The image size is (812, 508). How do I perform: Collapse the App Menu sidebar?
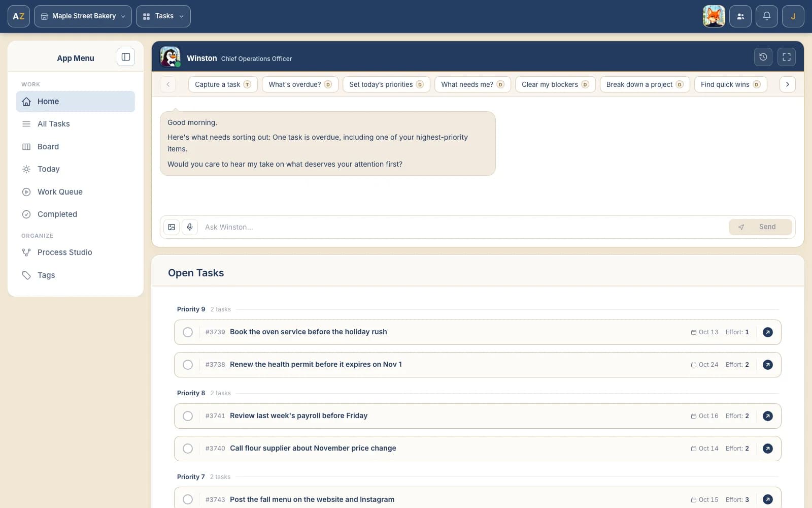(126, 57)
